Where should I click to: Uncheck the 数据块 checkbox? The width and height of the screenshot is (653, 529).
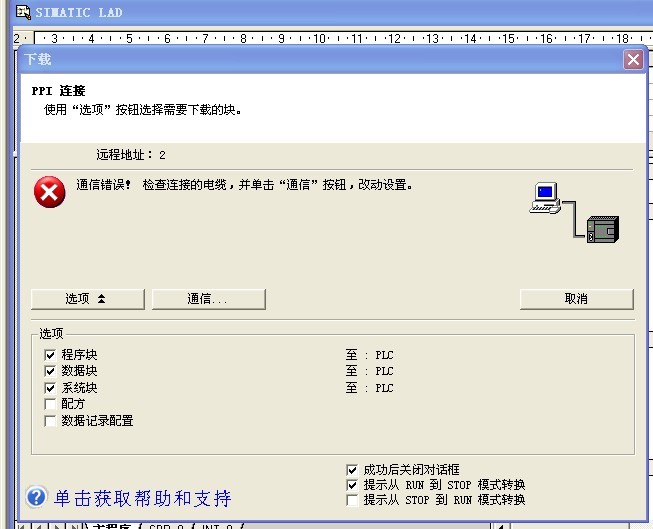click(x=50, y=371)
